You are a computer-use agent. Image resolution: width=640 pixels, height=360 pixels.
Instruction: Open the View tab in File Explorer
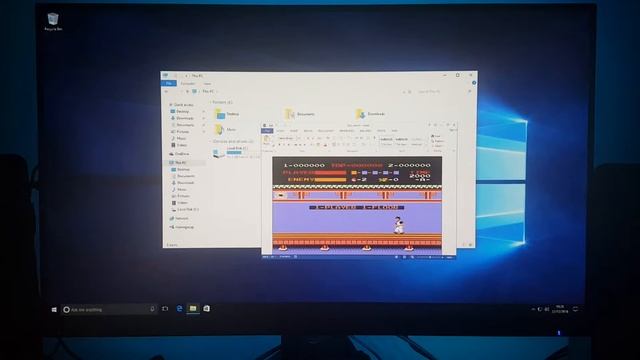(207, 84)
